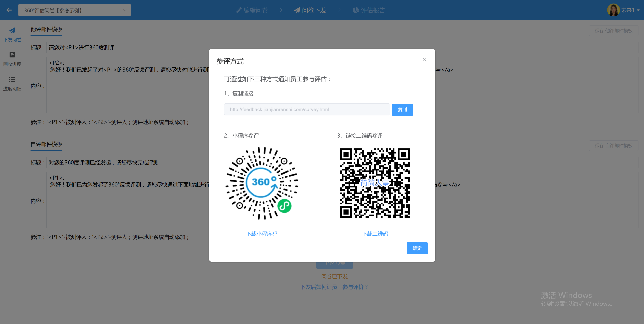Click the 简简人事 QR code image
Screen dimensions: 644x324
click(374, 183)
